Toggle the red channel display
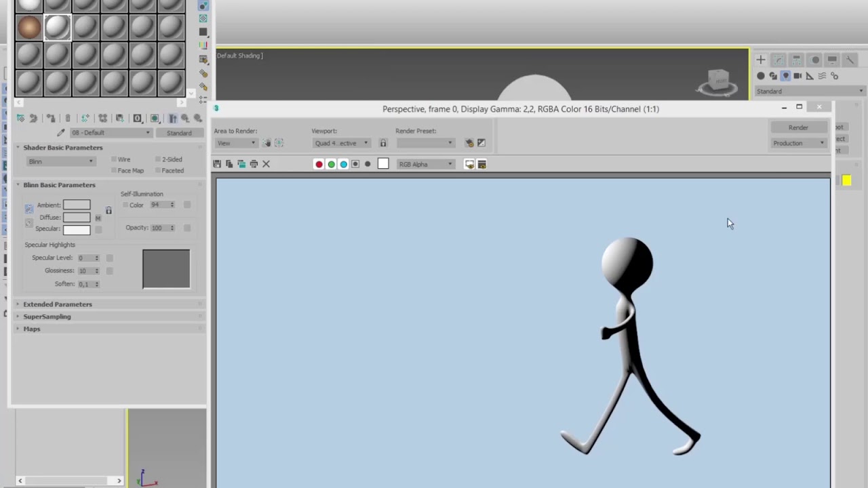 click(x=319, y=164)
